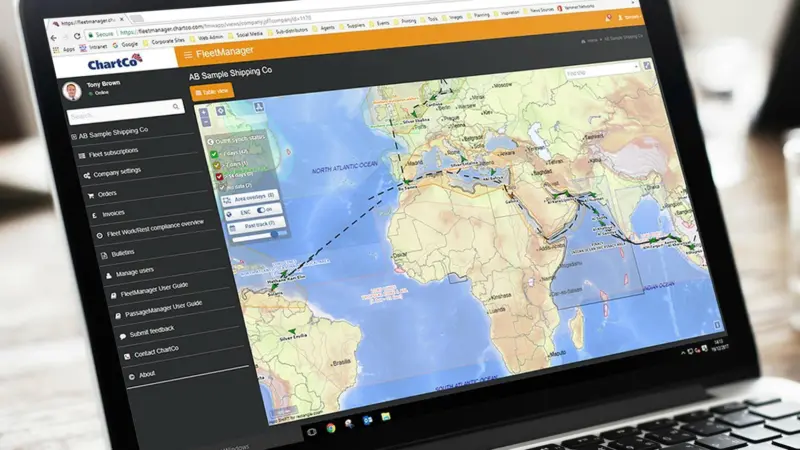
Task: Click the Orders shopping cart icon
Action: (91, 196)
